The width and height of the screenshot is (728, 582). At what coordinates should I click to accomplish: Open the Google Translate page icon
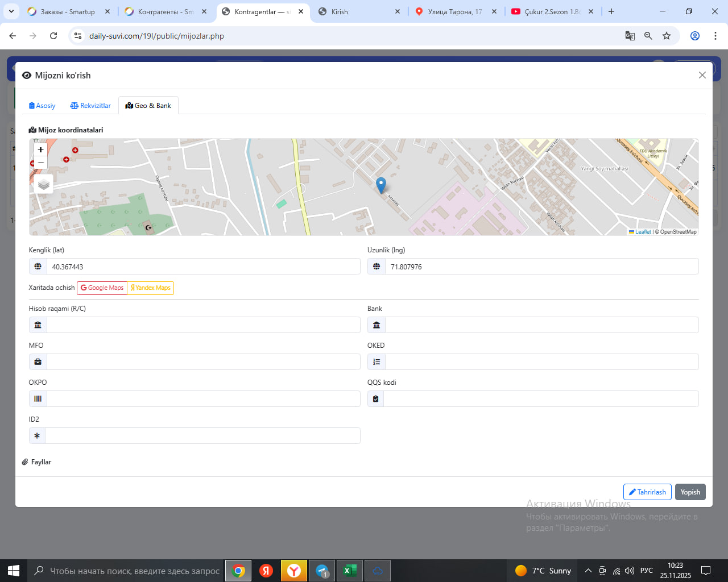[630, 36]
